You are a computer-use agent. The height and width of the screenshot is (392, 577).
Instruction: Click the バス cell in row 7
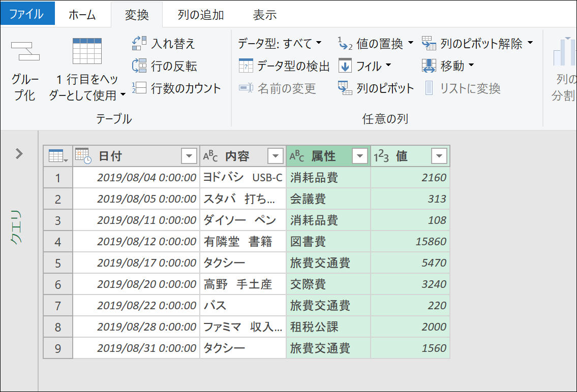[x=243, y=305]
